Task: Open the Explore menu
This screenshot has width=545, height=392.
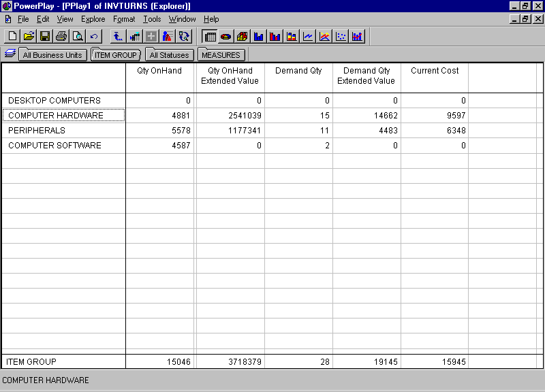Action: tap(93, 19)
